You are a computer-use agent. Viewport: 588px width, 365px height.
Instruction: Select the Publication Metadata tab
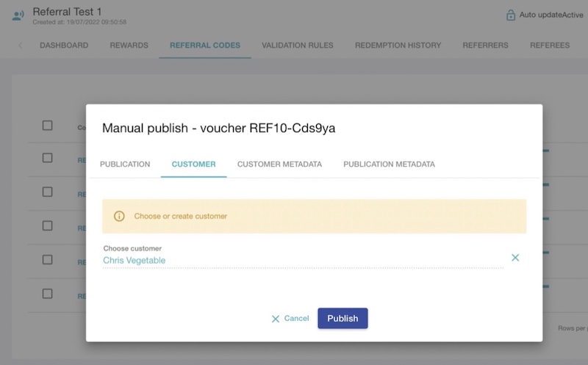tap(389, 164)
